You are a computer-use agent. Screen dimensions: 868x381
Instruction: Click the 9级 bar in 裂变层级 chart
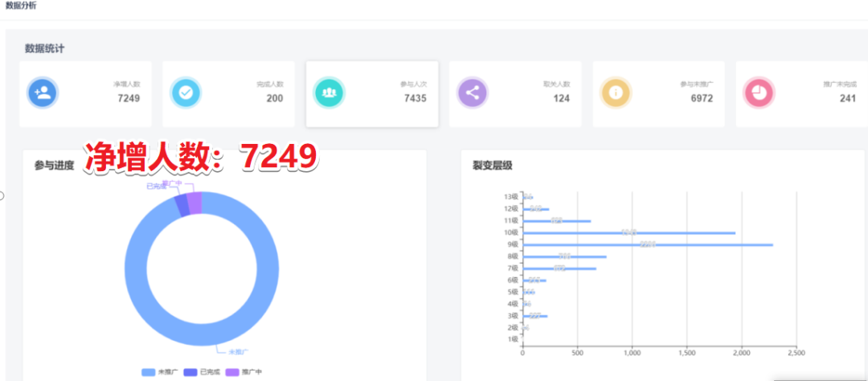[x=648, y=245]
